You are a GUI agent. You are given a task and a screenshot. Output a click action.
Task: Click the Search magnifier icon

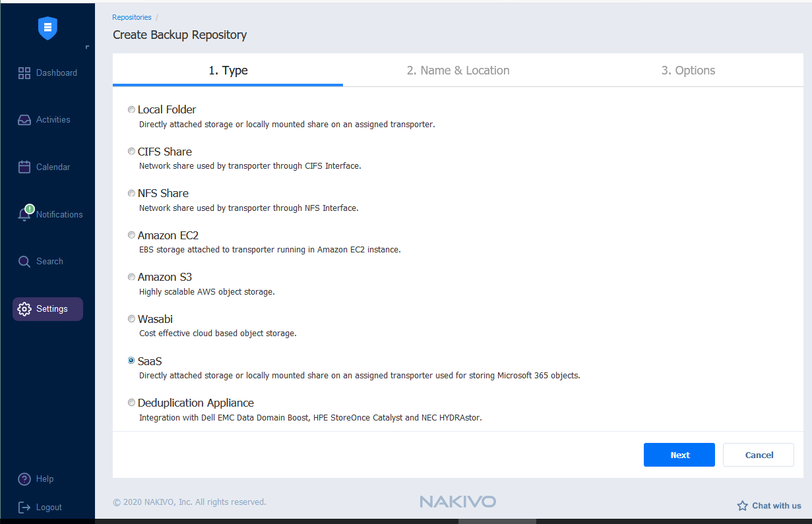(24, 262)
